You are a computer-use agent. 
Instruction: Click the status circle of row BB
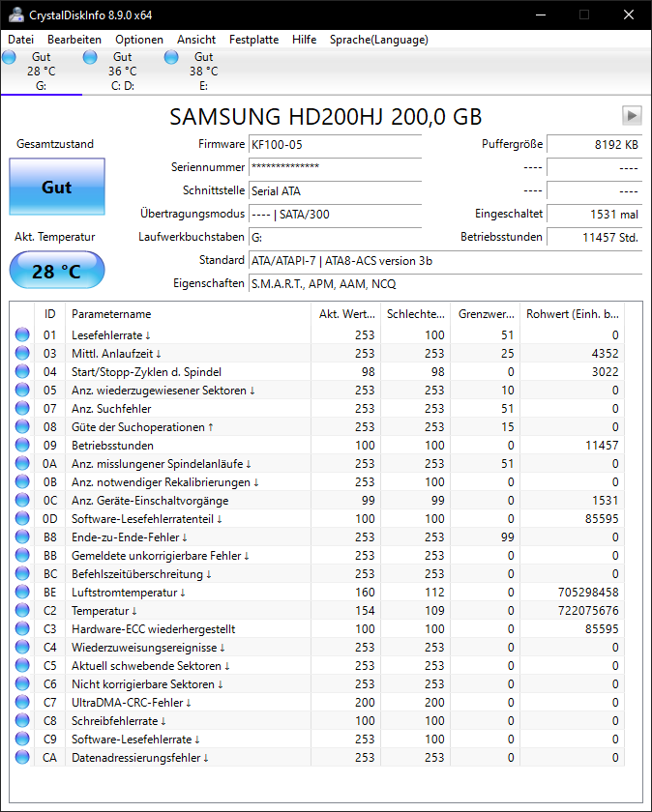[x=22, y=556]
